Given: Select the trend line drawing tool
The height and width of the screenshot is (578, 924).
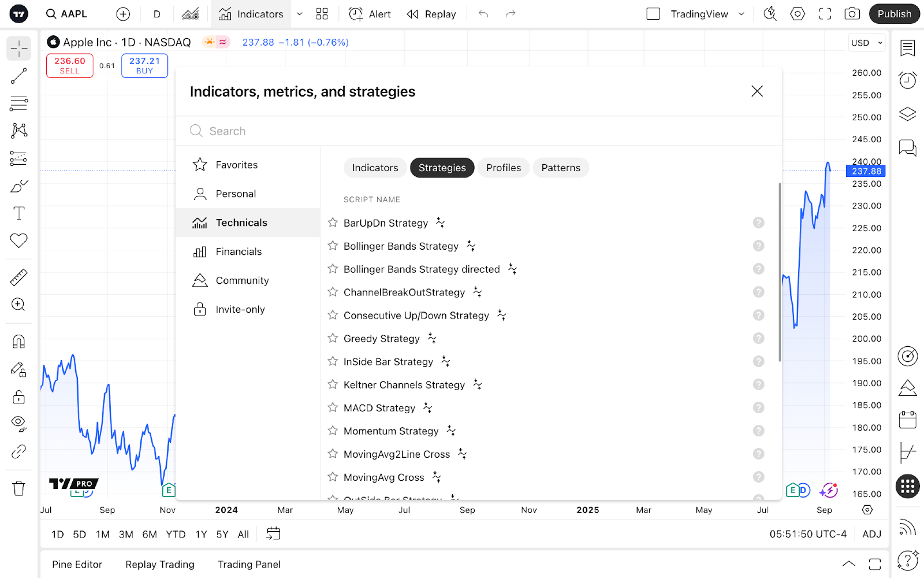Looking at the screenshot, I should pyautogui.click(x=18, y=76).
